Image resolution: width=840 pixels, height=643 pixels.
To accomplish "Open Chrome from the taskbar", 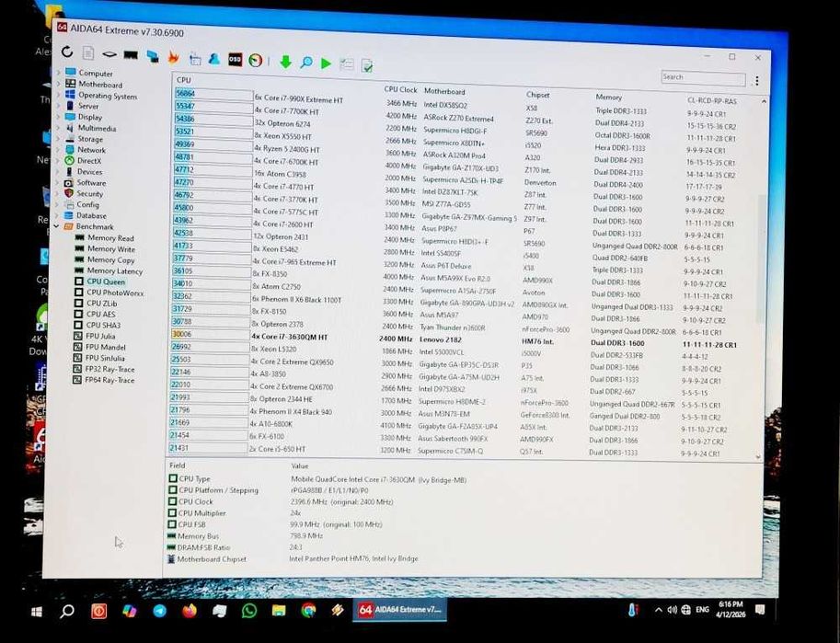I will click(308, 610).
